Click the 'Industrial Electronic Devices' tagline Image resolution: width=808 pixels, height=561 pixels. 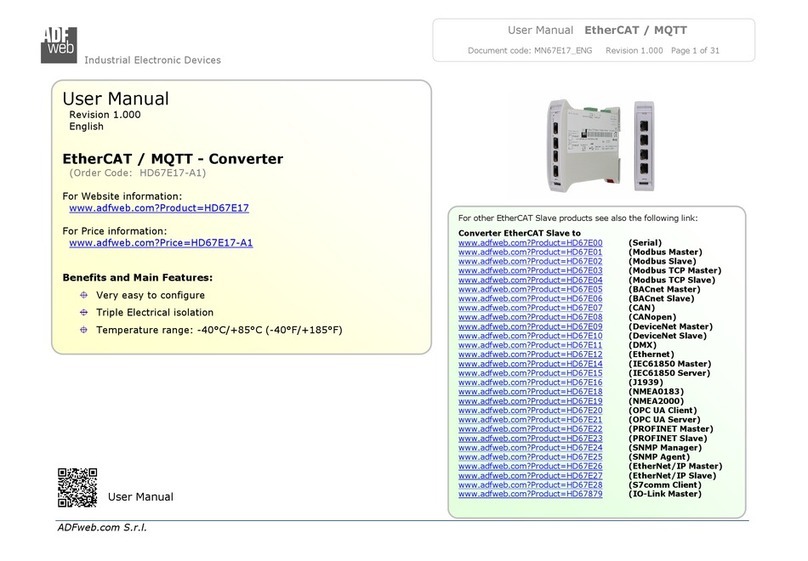pos(153,60)
